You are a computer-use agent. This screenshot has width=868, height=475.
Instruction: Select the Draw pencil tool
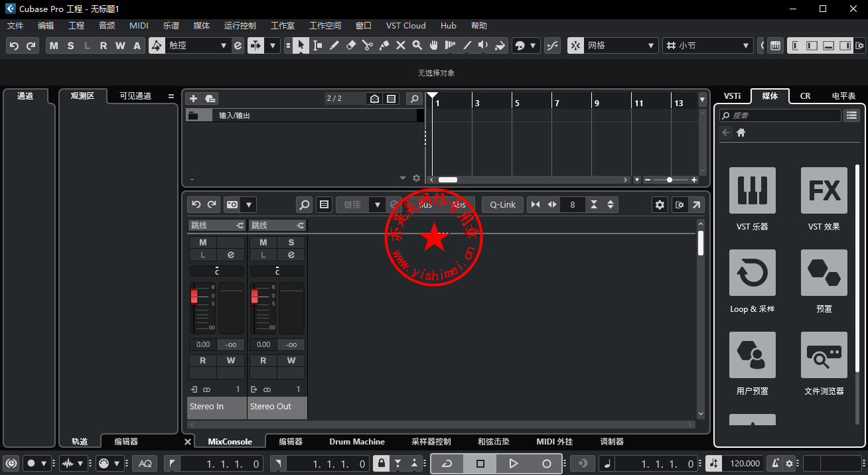[x=334, y=45]
